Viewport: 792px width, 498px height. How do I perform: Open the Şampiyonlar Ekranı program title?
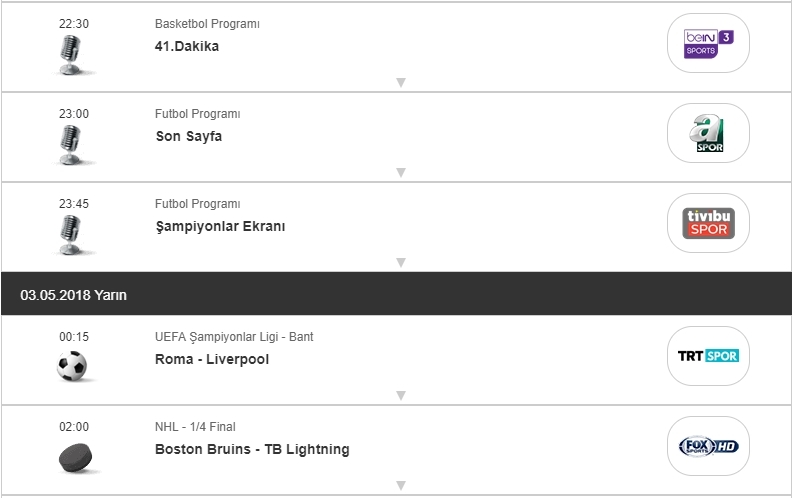point(220,226)
